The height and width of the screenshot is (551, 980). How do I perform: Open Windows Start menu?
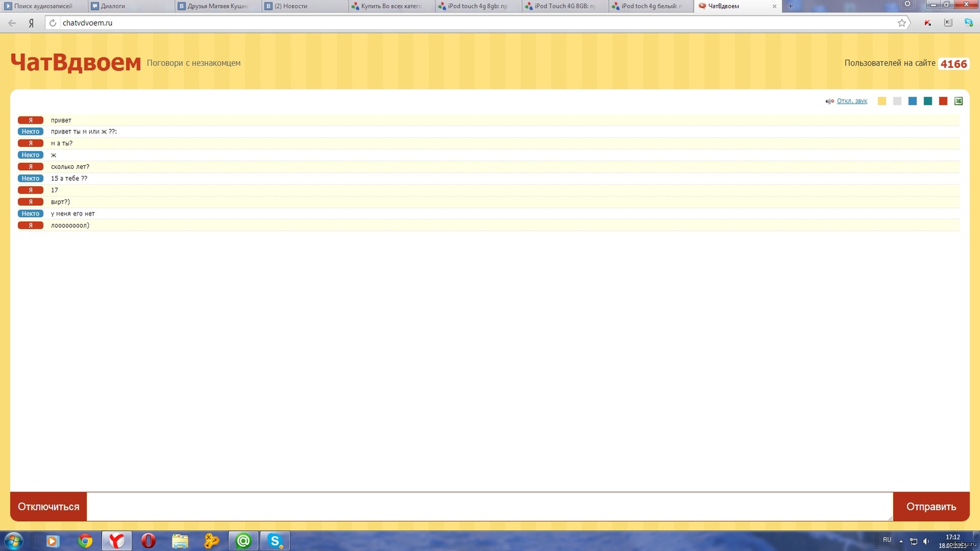pos(13,541)
